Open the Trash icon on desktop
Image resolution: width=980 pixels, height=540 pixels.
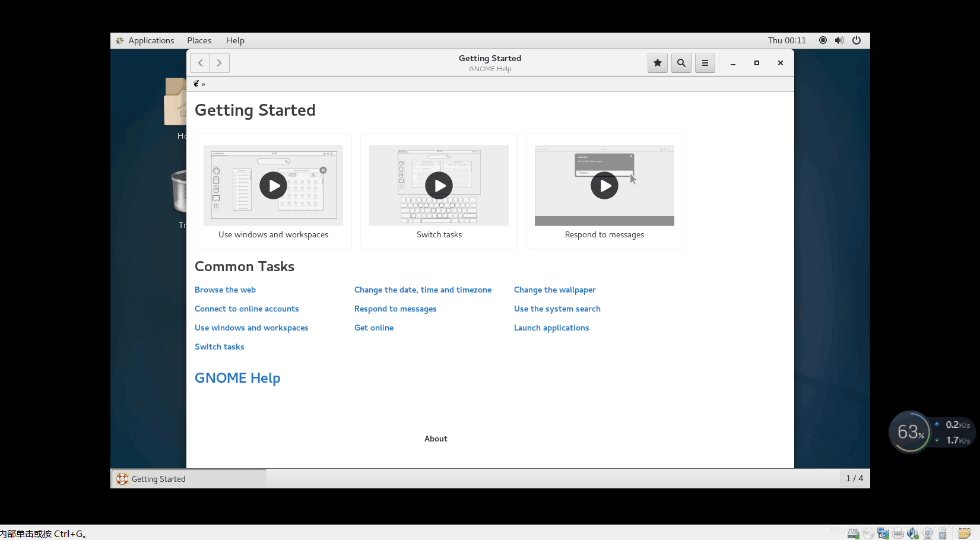pos(179,191)
